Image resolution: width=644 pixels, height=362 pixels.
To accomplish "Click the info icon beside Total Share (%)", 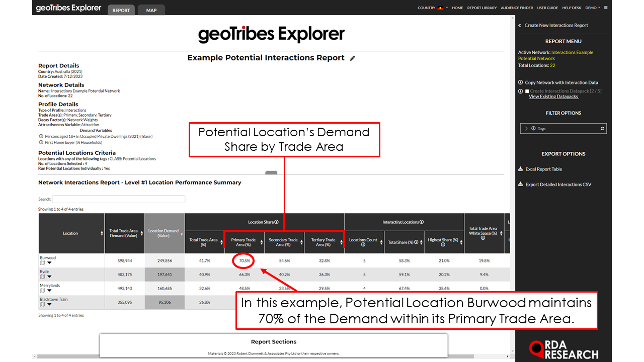I will pyautogui.click(x=416, y=242).
